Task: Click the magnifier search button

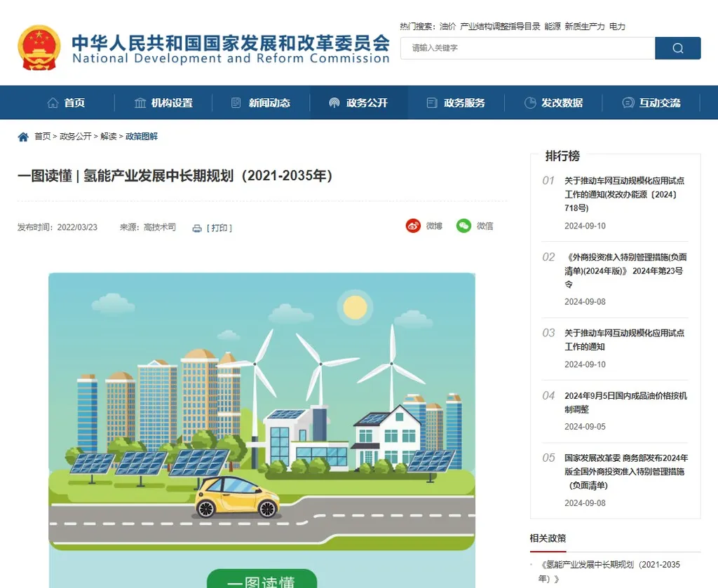Action: [x=678, y=48]
